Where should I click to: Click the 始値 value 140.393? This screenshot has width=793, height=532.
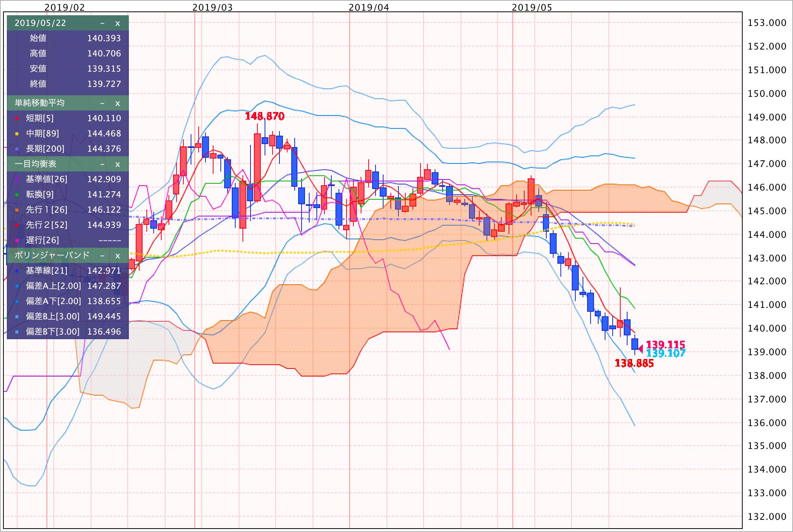(104, 38)
